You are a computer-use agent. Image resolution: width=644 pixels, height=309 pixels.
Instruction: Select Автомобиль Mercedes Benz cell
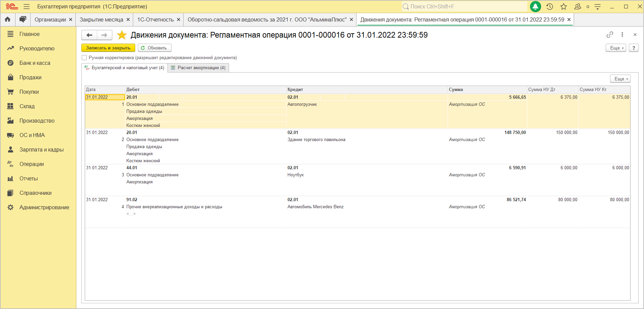367,207
